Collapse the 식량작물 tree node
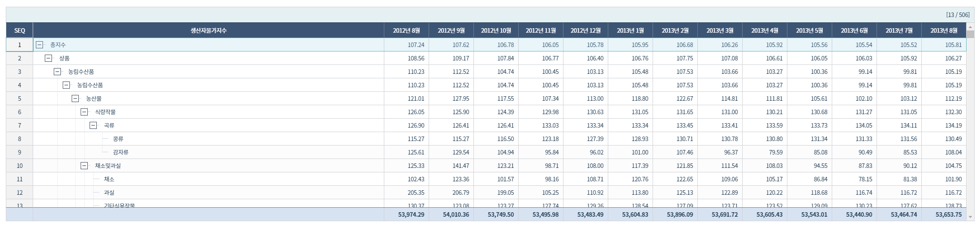Image resolution: width=980 pixels, height=227 pixels. click(x=84, y=112)
